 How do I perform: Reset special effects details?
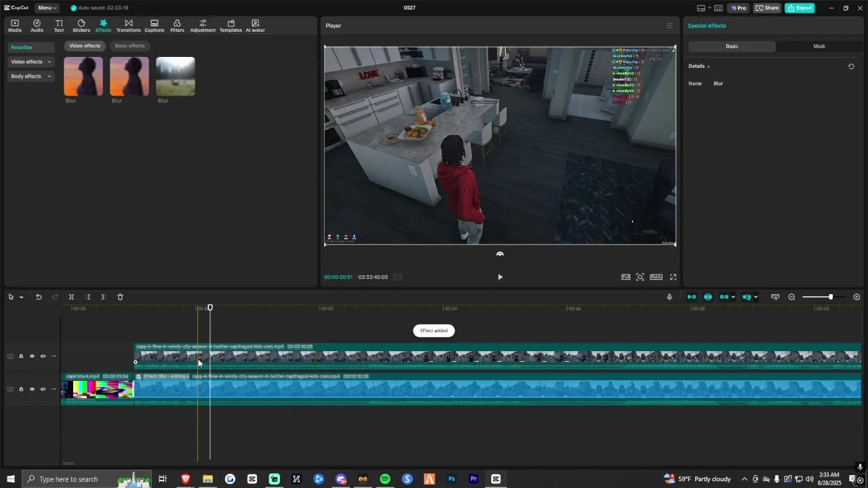pyautogui.click(x=851, y=66)
